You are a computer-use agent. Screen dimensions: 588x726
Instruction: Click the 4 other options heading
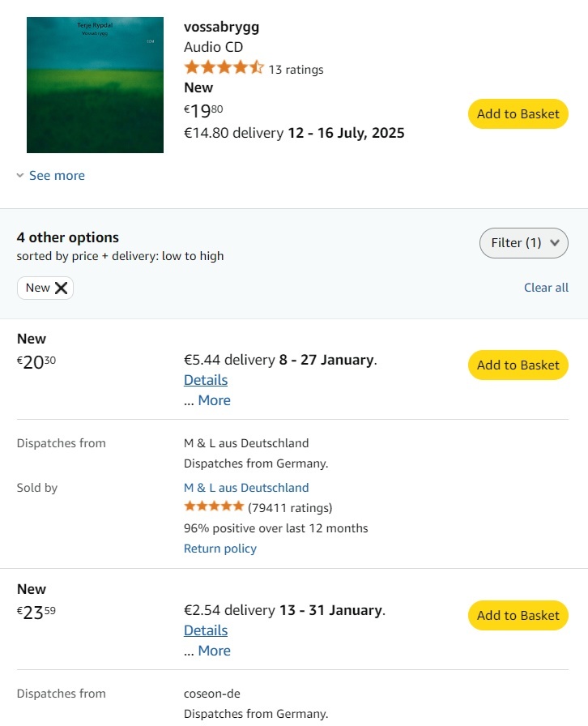pos(68,237)
